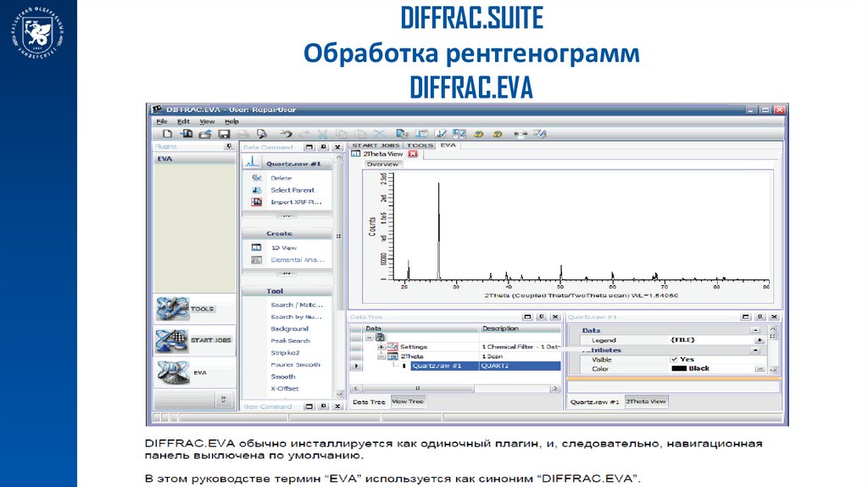Screen dimensions: 868x487
Task: Collapse the root document tree node
Action: (370, 338)
